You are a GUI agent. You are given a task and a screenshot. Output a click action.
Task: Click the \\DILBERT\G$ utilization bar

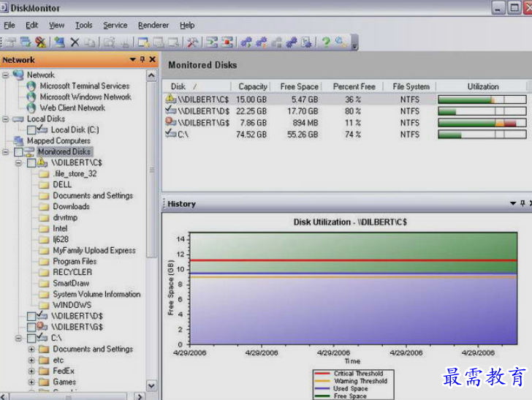point(482,123)
